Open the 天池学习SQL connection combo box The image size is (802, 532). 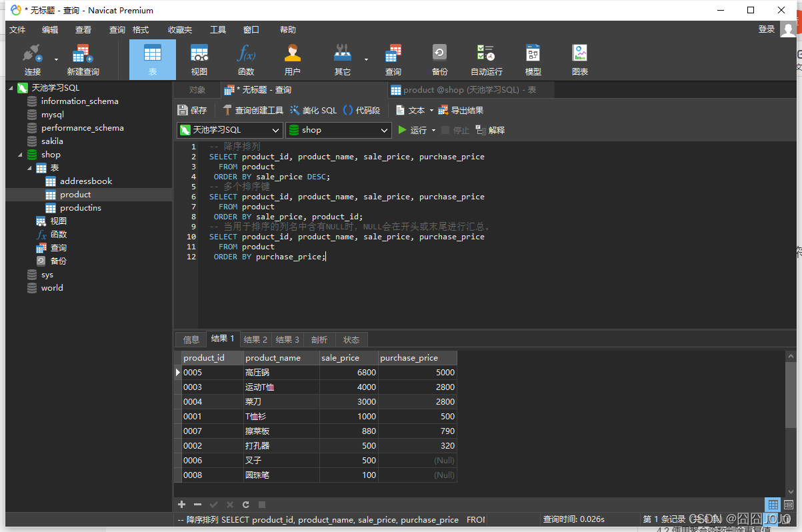(x=230, y=130)
